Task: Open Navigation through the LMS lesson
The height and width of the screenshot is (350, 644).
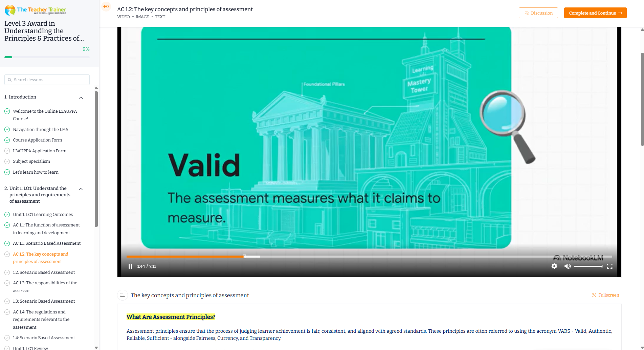Action: click(41, 129)
